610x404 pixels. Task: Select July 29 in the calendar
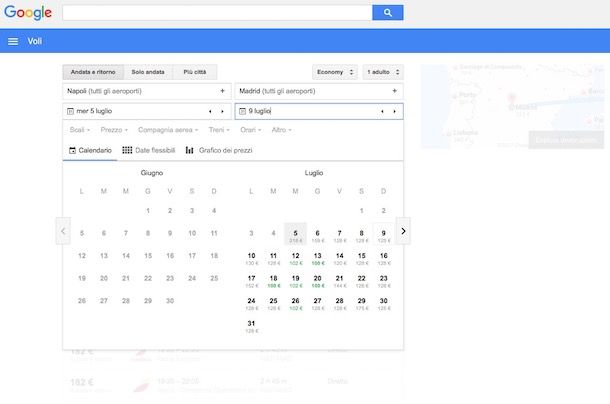[361, 302]
